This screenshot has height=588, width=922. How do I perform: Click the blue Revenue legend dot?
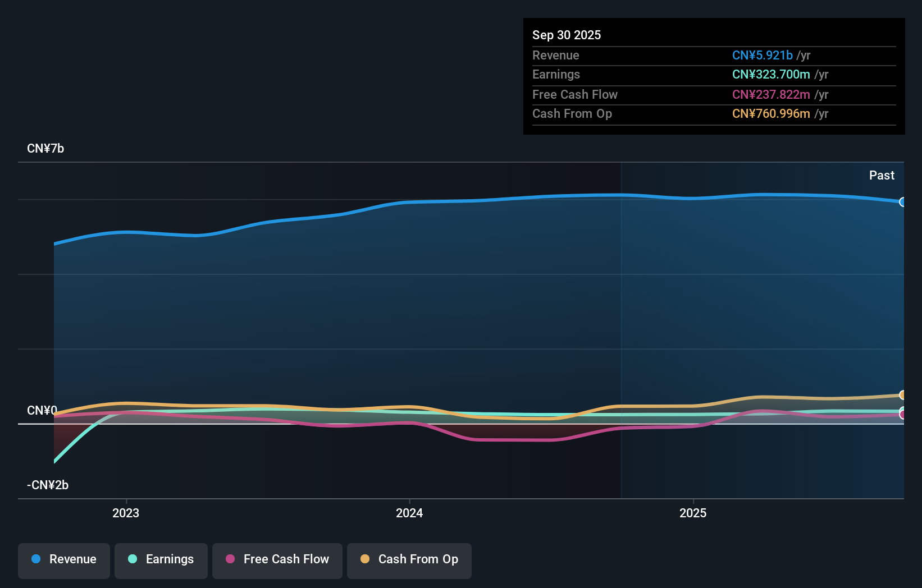(x=36, y=559)
